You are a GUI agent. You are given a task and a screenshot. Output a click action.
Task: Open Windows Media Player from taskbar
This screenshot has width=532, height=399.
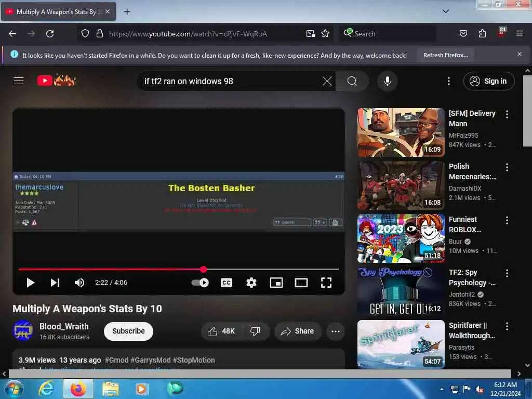tap(141, 389)
